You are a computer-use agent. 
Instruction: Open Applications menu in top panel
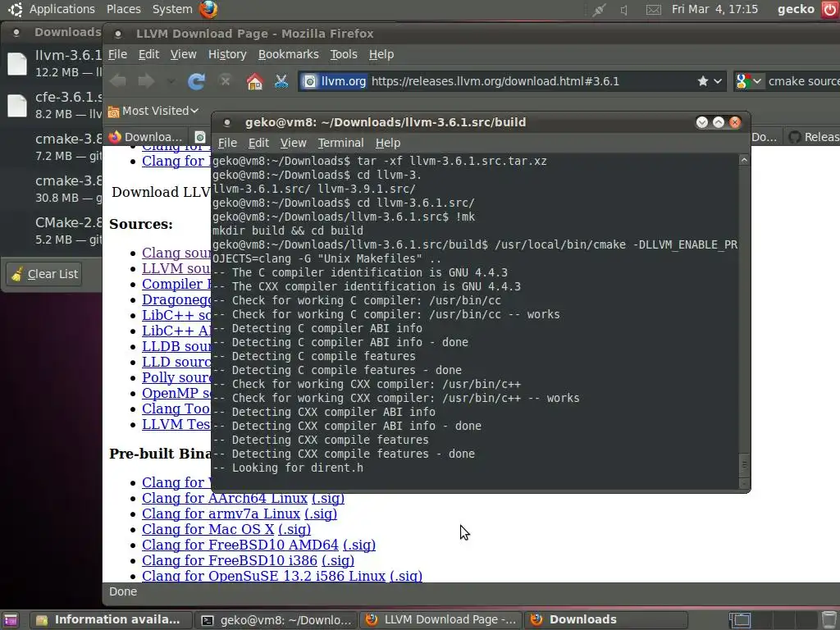point(62,9)
